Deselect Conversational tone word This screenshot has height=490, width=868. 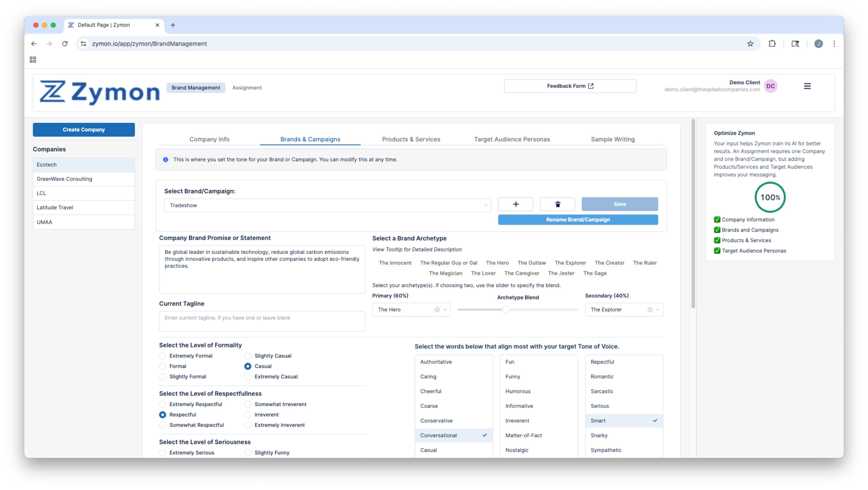453,435
